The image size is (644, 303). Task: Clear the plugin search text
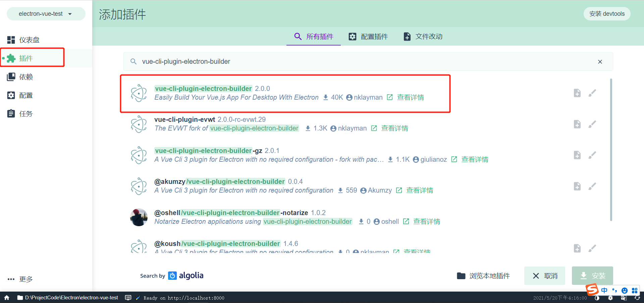pos(600,62)
